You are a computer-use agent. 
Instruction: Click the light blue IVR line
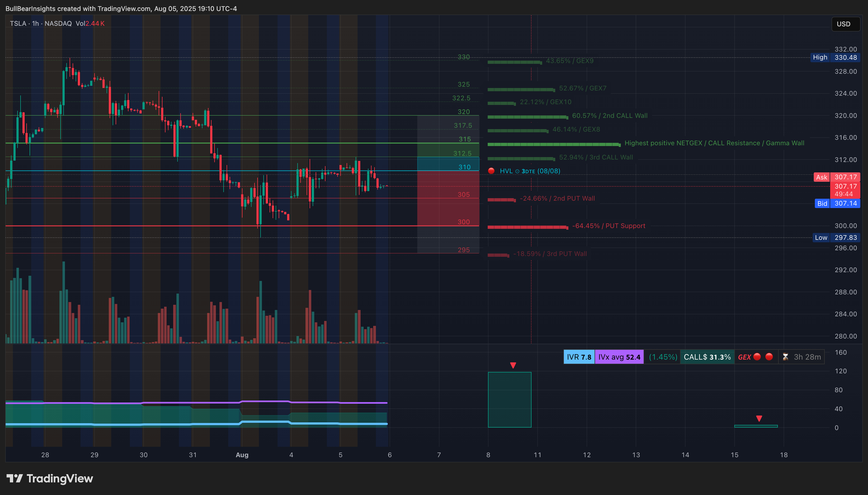pos(196,424)
